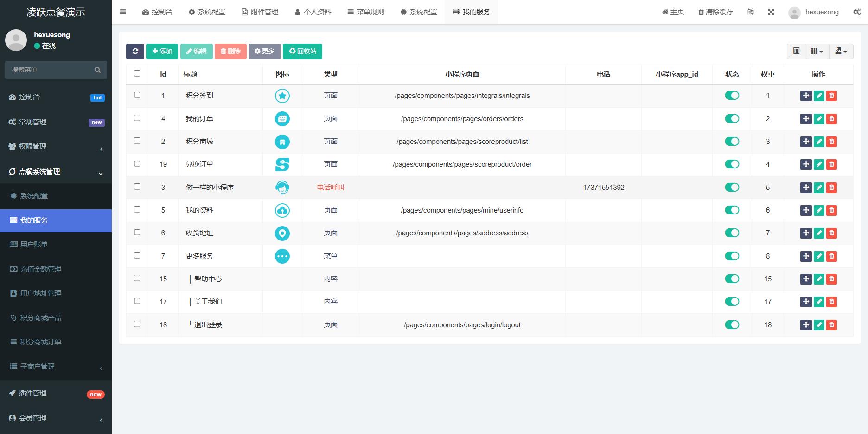The height and width of the screenshot is (434, 868).
Task: Collapse 点餐系统管理 in sidebar
Action: (x=56, y=172)
